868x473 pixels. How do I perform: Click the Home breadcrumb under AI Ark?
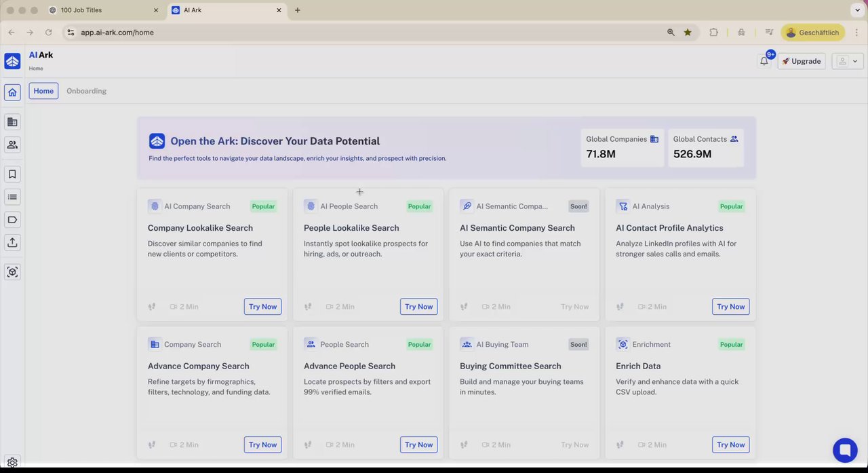36,69
